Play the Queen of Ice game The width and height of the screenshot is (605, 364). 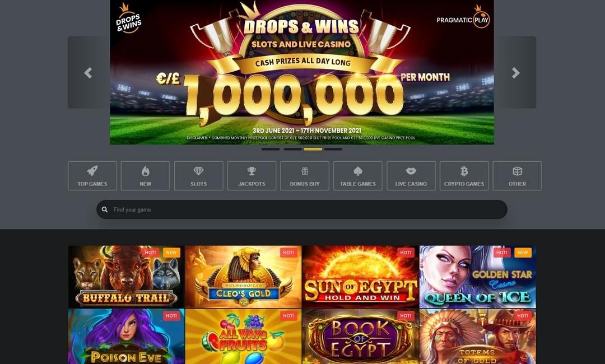click(x=478, y=277)
